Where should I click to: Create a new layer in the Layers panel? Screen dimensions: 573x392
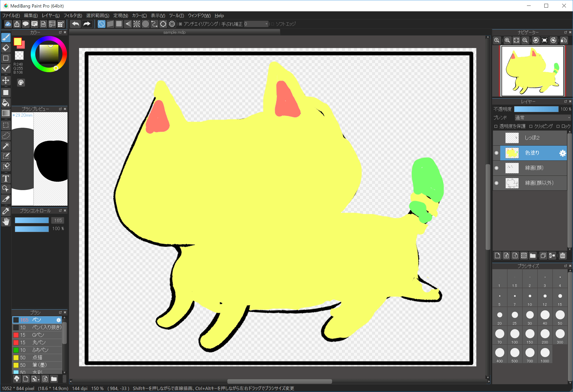tap(497, 255)
